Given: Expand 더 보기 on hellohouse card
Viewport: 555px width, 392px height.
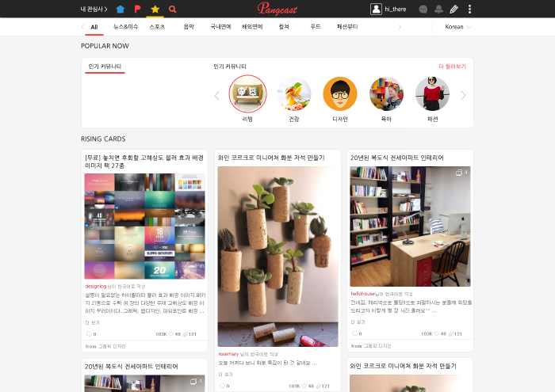Looking at the screenshot, I should point(358,322).
